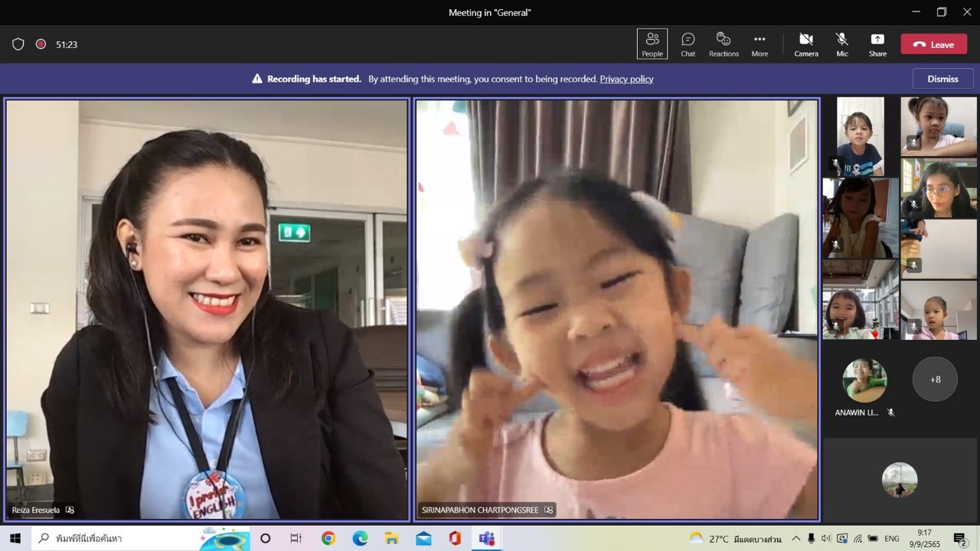Click the taskbar search box

[140, 538]
